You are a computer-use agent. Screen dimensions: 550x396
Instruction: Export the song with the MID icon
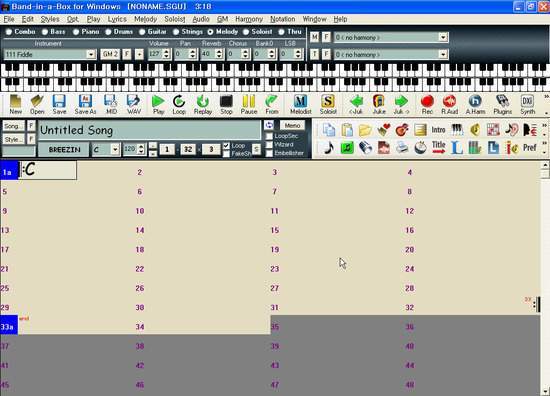[x=111, y=104]
